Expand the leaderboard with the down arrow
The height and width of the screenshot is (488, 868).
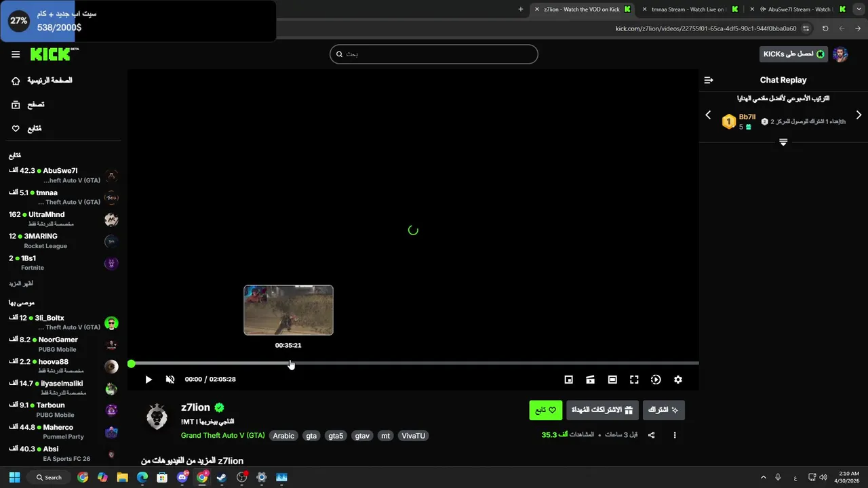(783, 142)
